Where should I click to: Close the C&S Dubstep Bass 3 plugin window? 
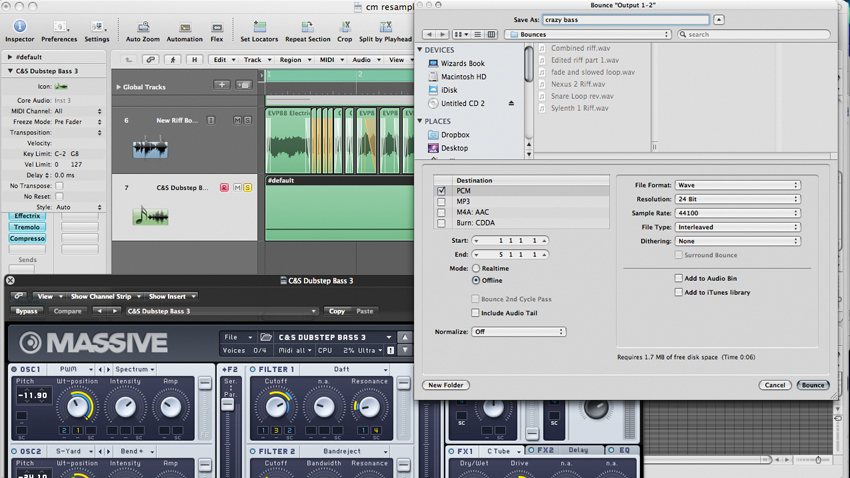[10, 280]
